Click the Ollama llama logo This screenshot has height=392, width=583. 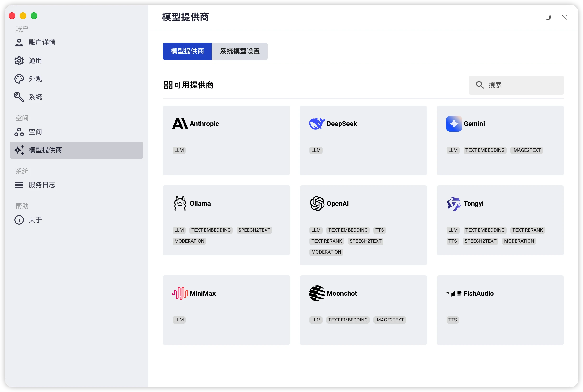pos(180,203)
